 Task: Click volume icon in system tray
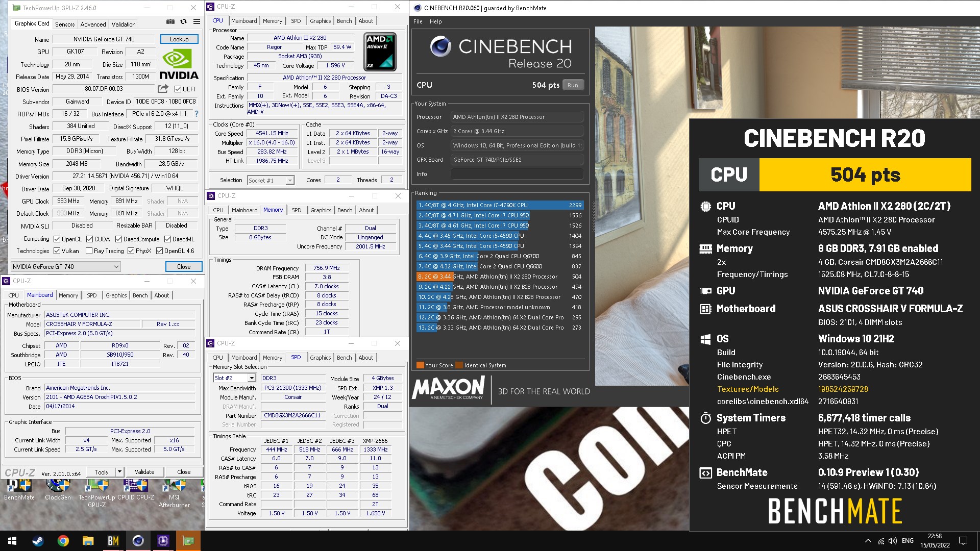click(x=892, y=541)
